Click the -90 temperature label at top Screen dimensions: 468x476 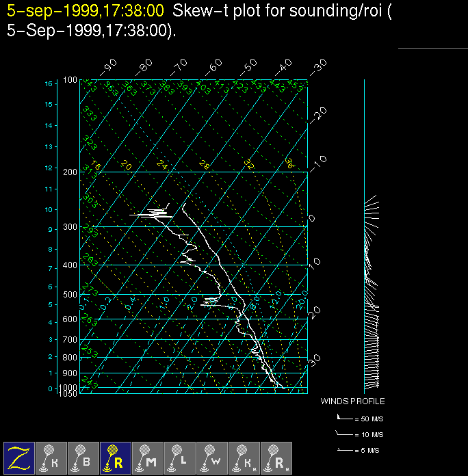[x=108, y=67]
